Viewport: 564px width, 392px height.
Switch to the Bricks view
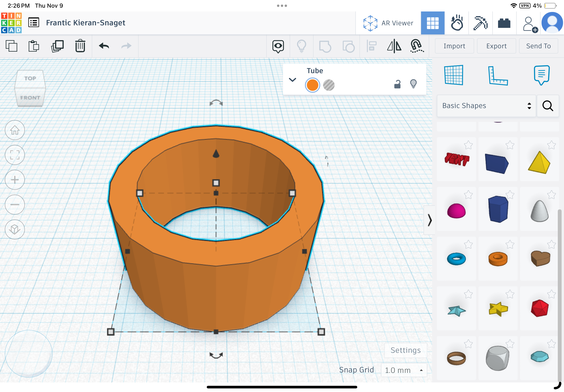click(x=504, y=23)
